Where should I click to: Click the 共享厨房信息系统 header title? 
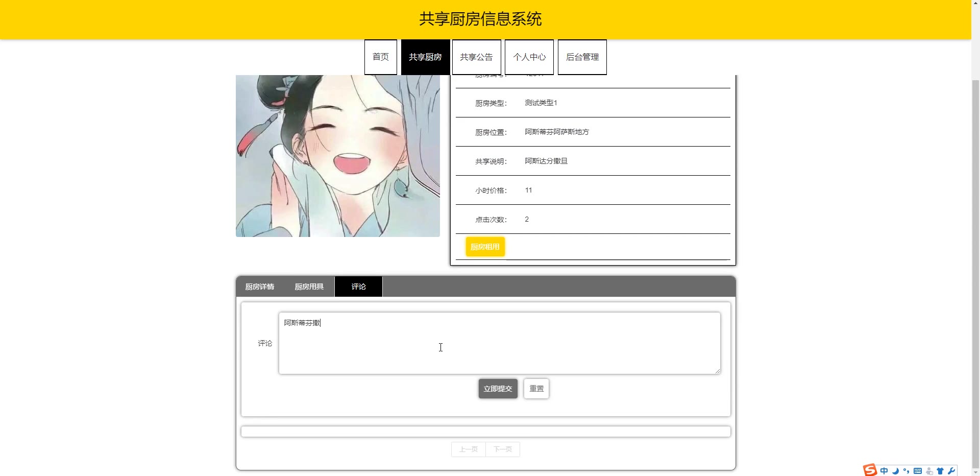480,19
